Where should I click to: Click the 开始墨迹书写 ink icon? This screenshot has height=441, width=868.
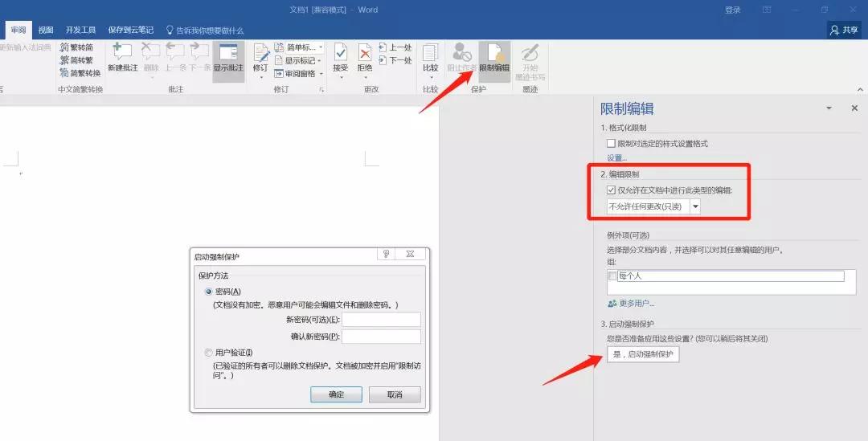tap(530, 53)
